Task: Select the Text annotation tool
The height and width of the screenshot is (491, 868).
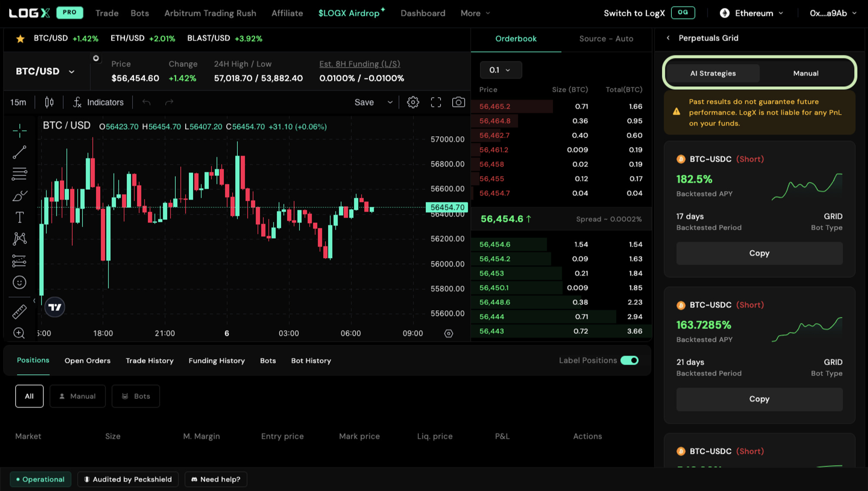Action: pos(20,217)
